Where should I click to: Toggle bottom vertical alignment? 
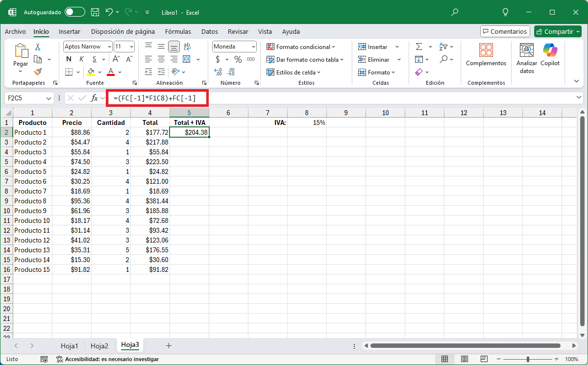coord(174,47)
